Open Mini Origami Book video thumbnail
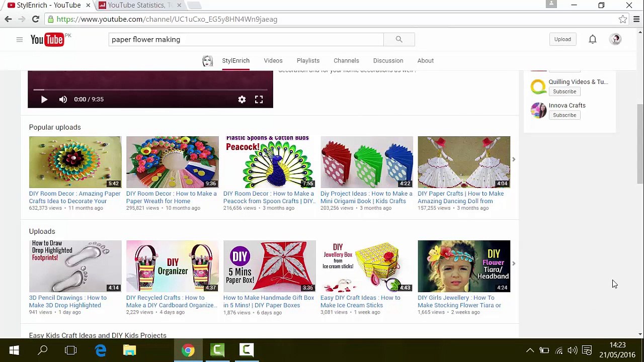 click(x=367, y=162)
